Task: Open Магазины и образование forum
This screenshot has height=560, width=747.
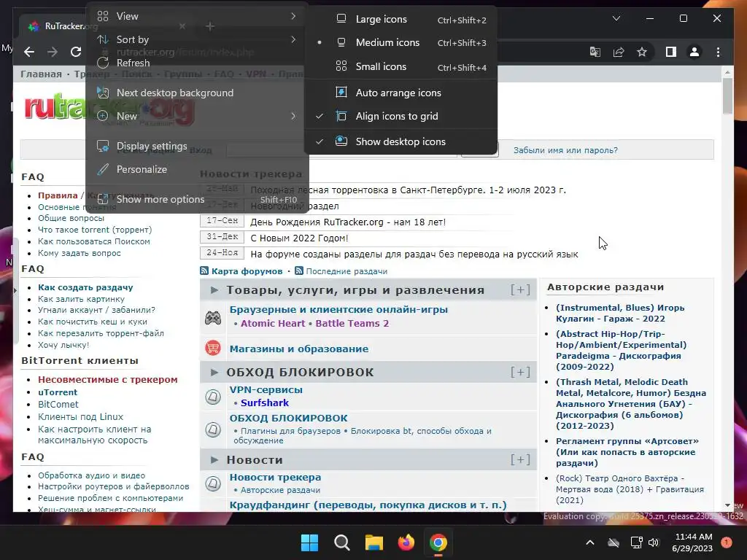Action: (298, 349)
